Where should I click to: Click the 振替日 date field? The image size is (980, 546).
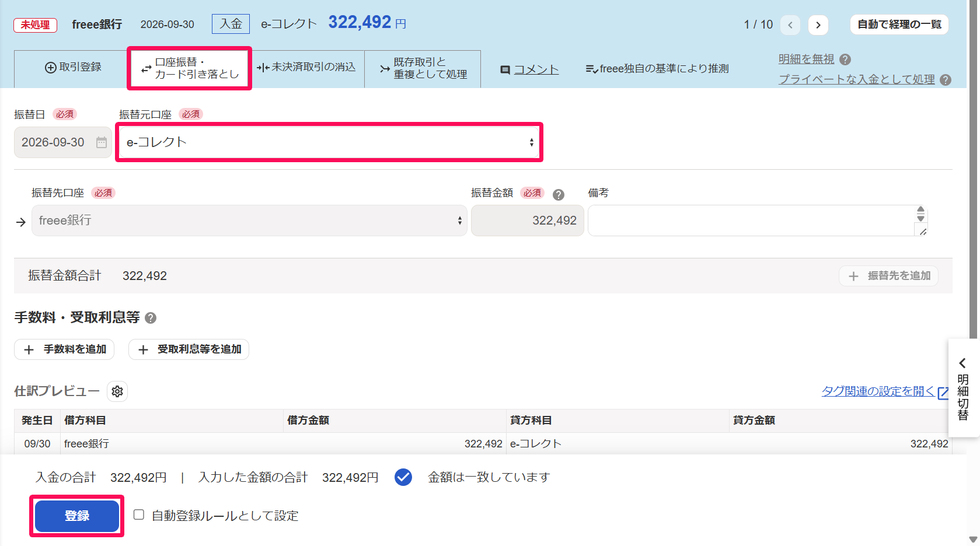click(63, 142)
